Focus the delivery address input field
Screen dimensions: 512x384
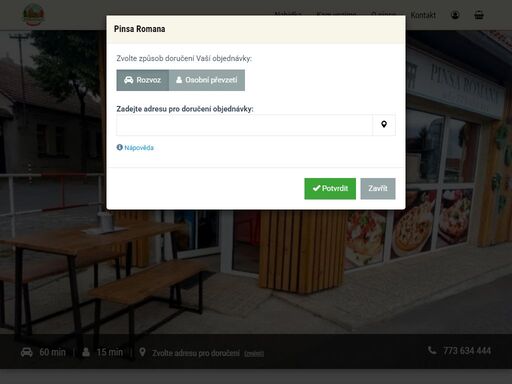click(x=244, y=125)
